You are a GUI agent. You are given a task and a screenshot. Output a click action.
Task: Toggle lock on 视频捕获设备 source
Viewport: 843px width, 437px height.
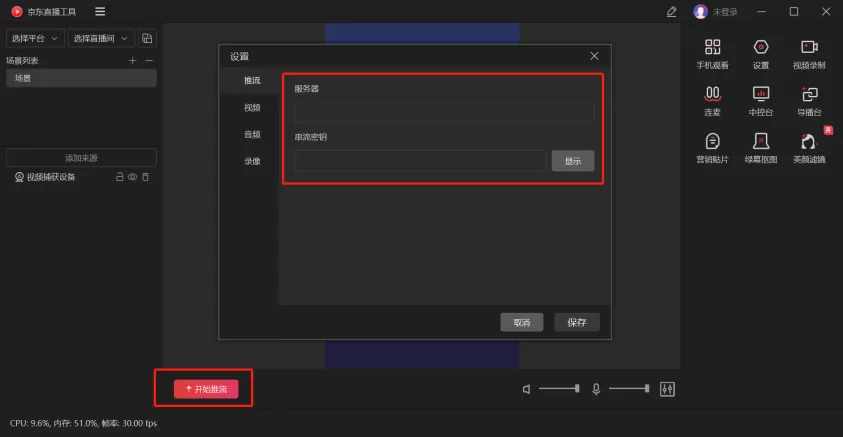pyautogui.click(x=119, y=177)
